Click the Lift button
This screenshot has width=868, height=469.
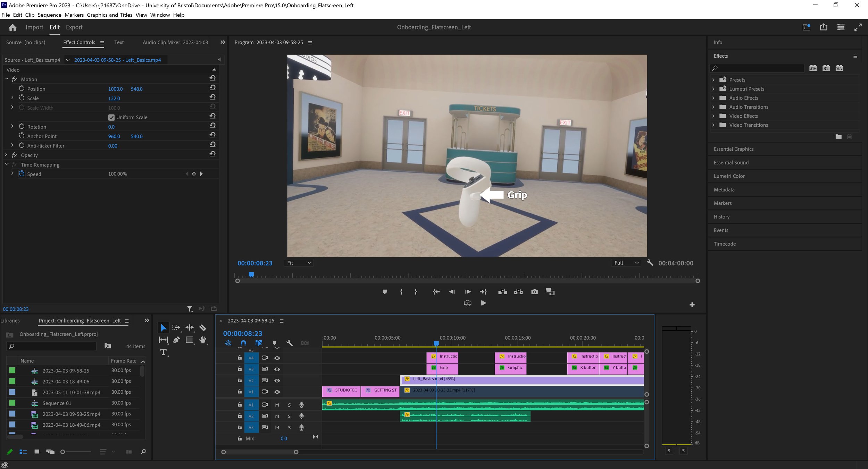[502, 292]
